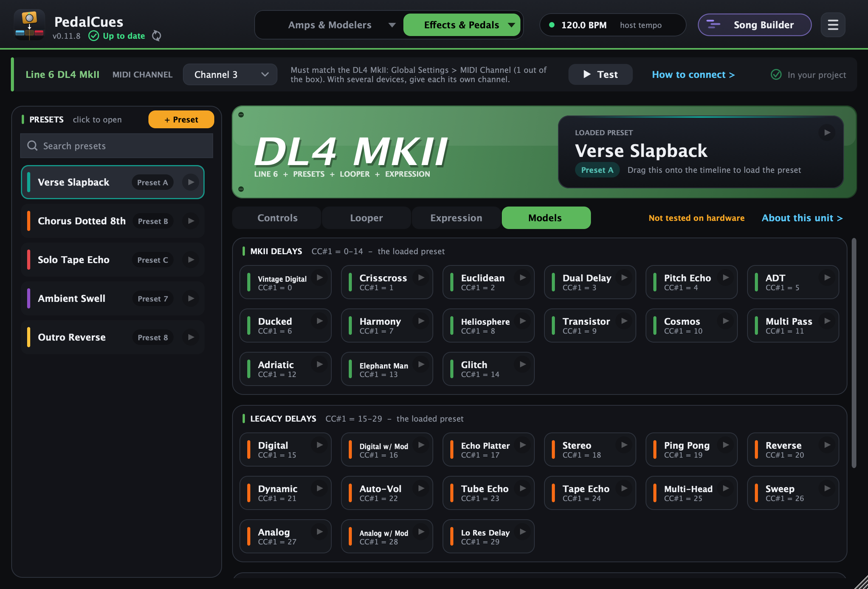Click the play arrow in Loaded Preset panel
The width and height of the screenshot is (868, 589).
[x=827, y=133]
